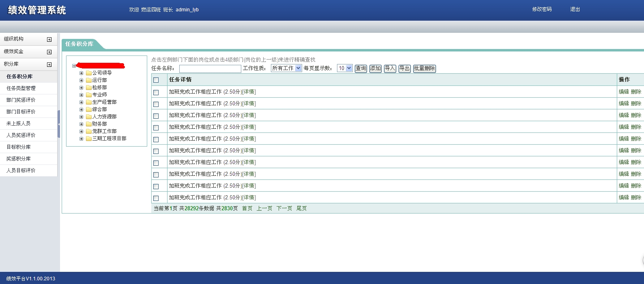Click the 公司领导 folder icon
Image resolution: width=644 pixels, height=284 pixels.
click(x=88, y=73)
